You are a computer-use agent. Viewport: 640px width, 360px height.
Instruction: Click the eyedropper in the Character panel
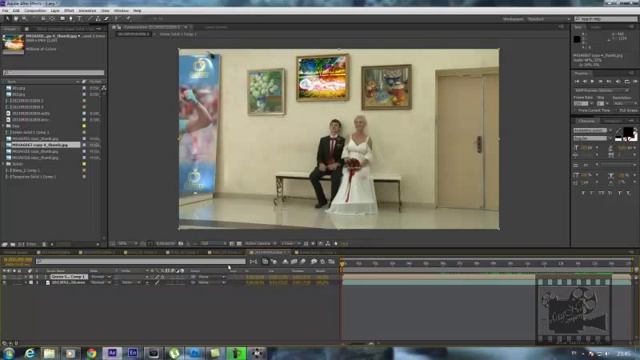(618, 131)
